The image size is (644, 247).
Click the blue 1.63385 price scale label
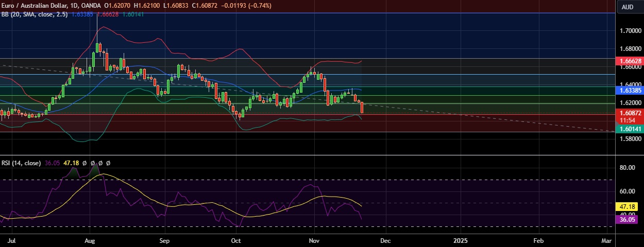[630, 90]
